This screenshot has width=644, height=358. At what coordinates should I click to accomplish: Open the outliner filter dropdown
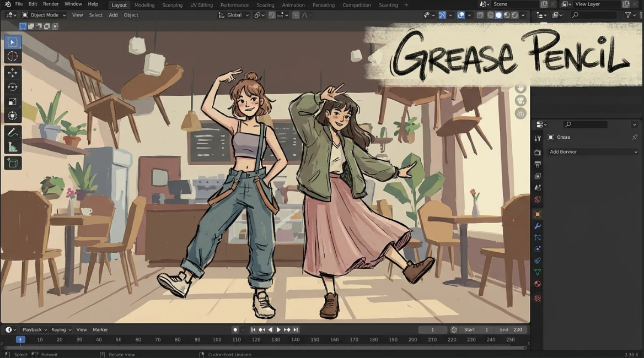tap(630, 15)
